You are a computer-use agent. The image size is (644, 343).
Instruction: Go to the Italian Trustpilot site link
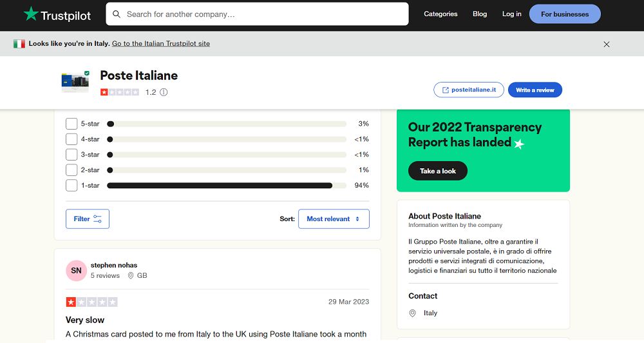(x=161, y=44)
